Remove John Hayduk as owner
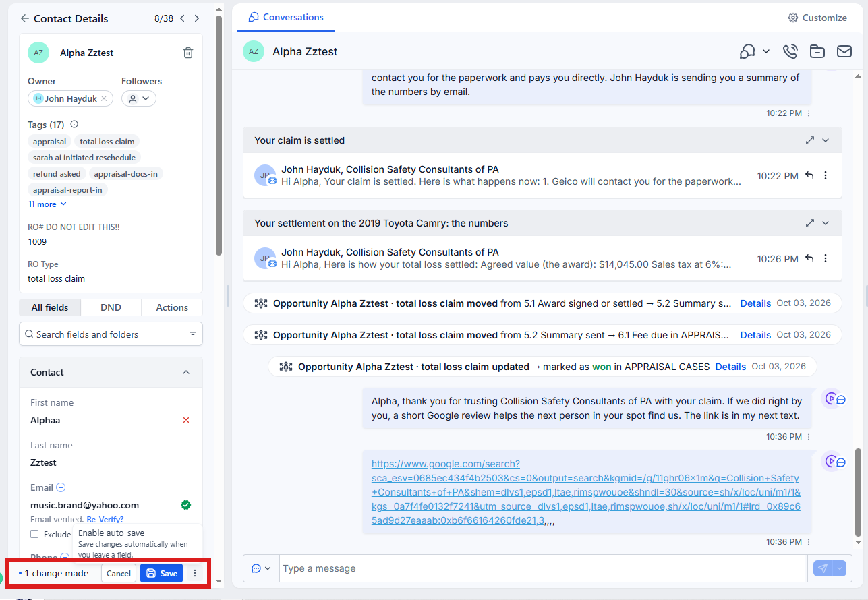 (104, 98)
